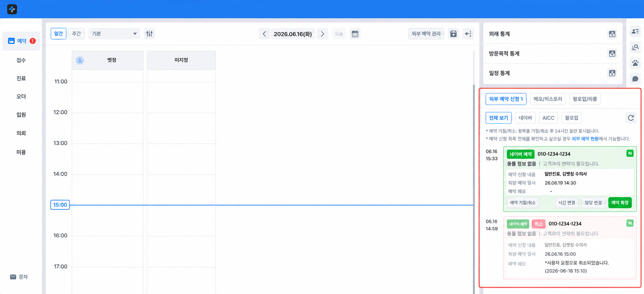Viewport: 644px width, 294px height.
Task: Click desired date 26.06.16 15:00 text
Action: [560, 254]
